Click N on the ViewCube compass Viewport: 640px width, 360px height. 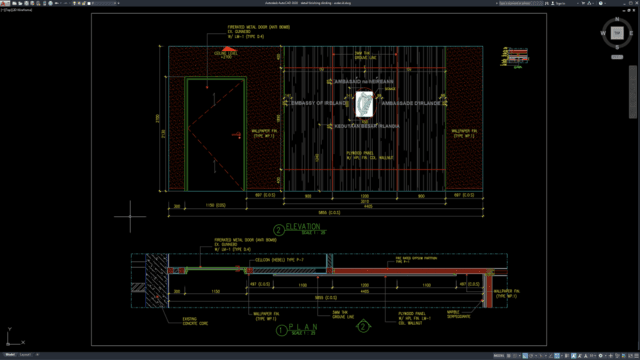617,19
